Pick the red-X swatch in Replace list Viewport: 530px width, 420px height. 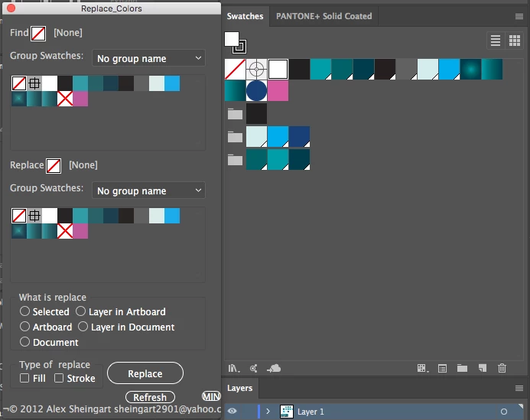click(x=65, y=231)
